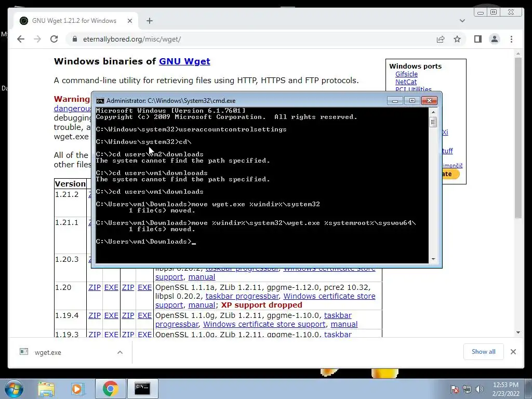Viewport: 532px width, 399px height.
Task: Open the Windows Start menu
Action: 14,389
